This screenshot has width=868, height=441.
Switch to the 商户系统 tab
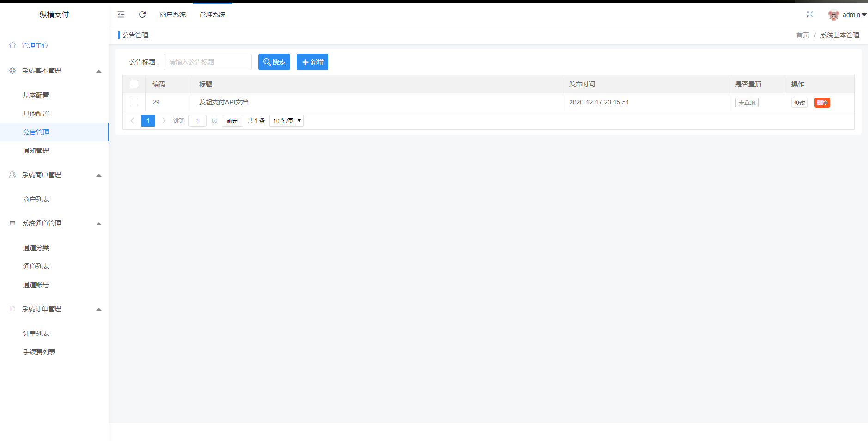coord(173,14)
